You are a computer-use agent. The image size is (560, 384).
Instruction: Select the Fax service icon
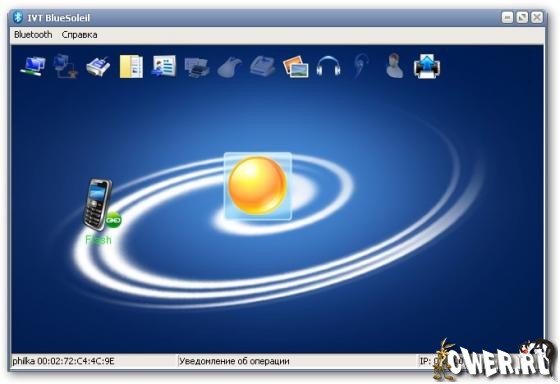tap(262, 66)
